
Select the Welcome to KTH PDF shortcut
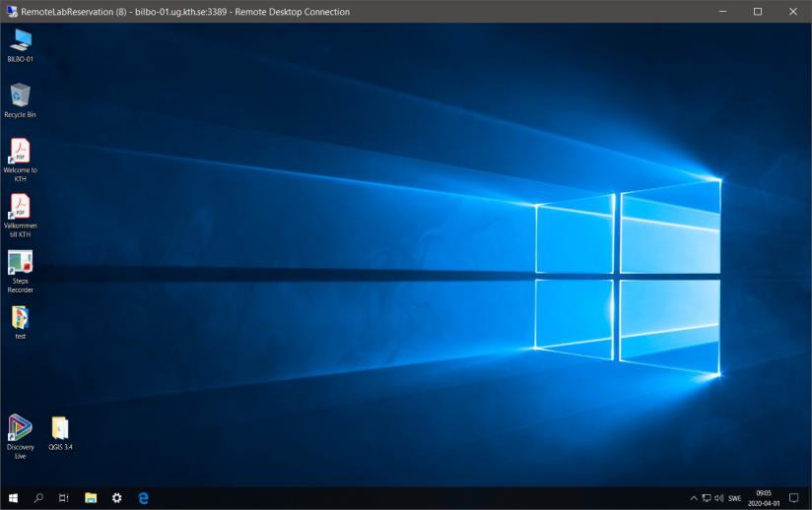coord(20,153)
